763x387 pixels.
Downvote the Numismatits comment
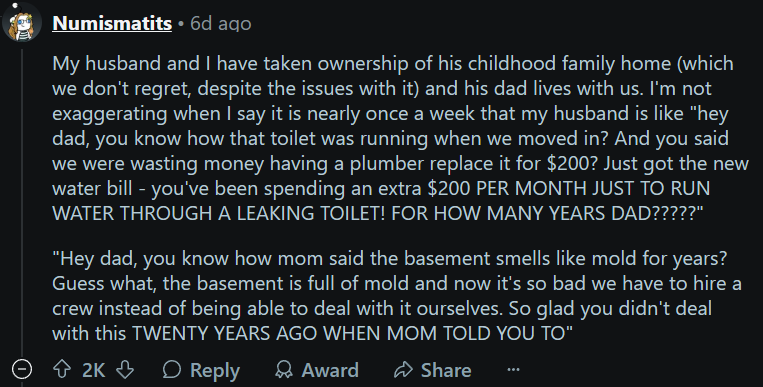(x=125, y=369)
